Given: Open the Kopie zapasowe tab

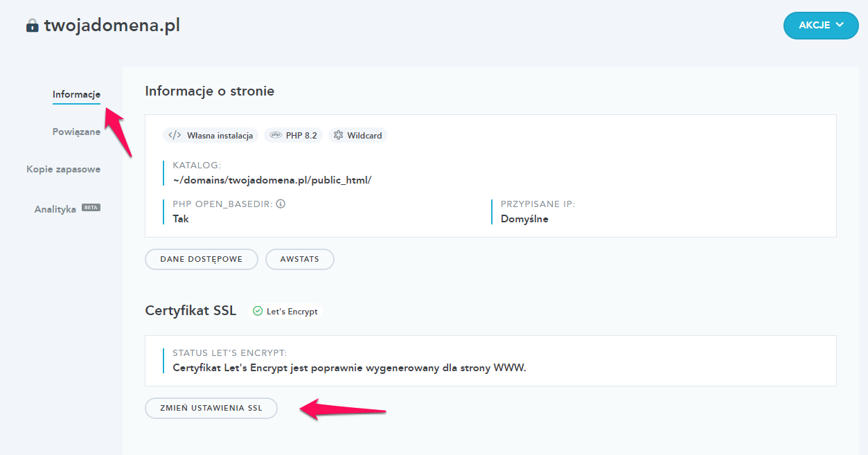Looking at the screenshot, I should (x=64, y=169).
